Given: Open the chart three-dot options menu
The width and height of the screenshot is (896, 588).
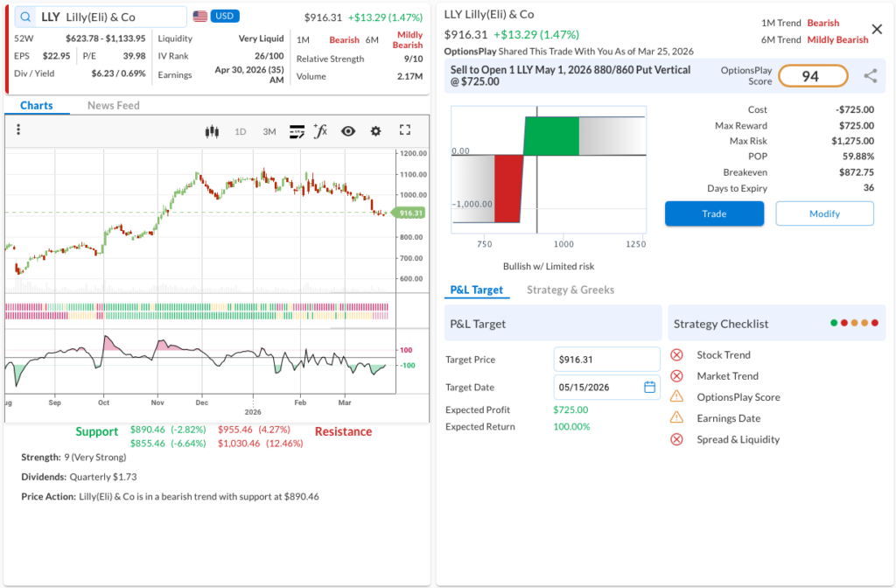Looking at the screenshot, I should (18, 130).
